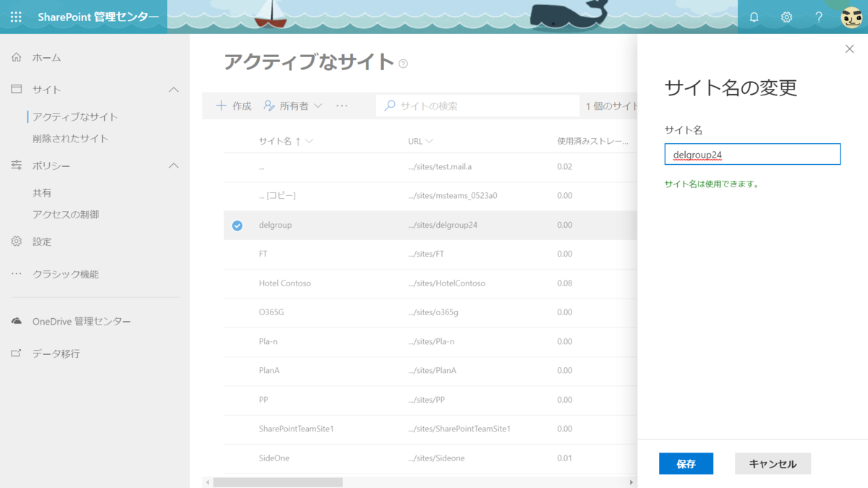Select 削除されたサイト in navigation
Screen dimensions: 868x488
[x=70, y=138]
